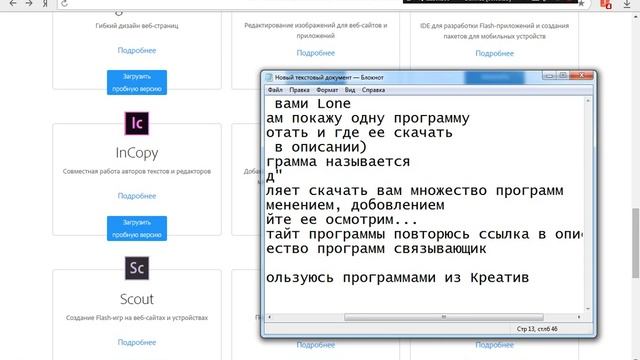Click Notepad horizontal scrollbar thumb
The width and height of the screenshot is (640, 360).
444,317
